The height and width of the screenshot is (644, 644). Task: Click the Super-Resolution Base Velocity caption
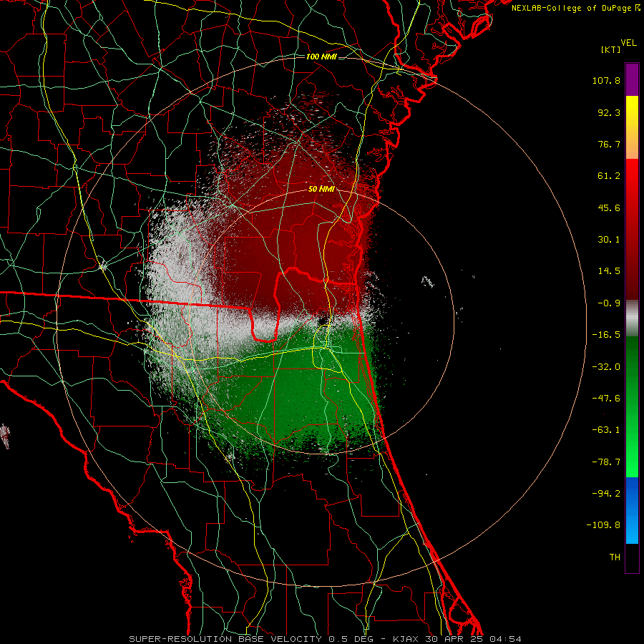(326, 639)
